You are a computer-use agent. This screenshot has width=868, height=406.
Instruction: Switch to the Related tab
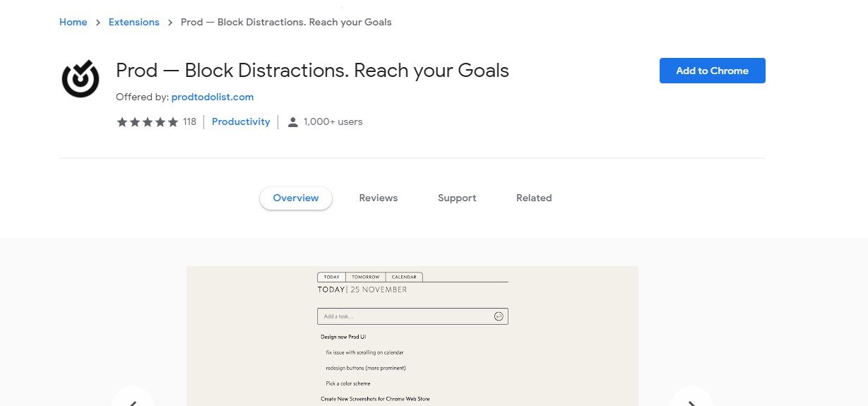coord(534,198)
